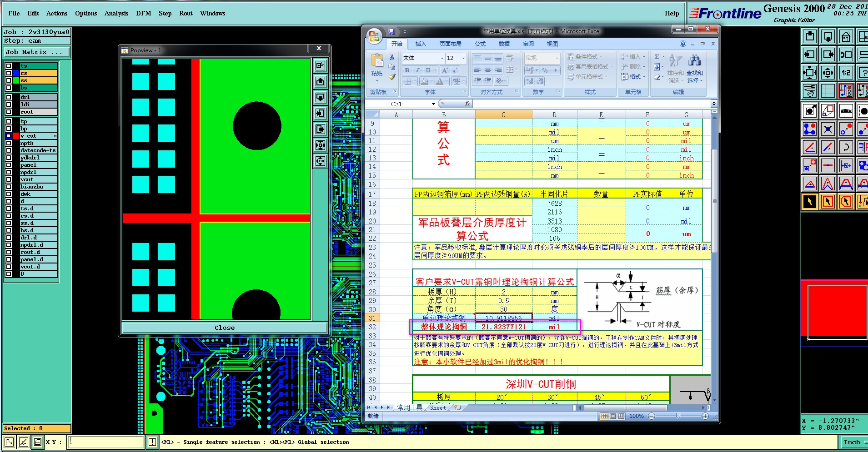Open the DFM menu in Genesis
868x452 pixels.
[x=144, y=14]
